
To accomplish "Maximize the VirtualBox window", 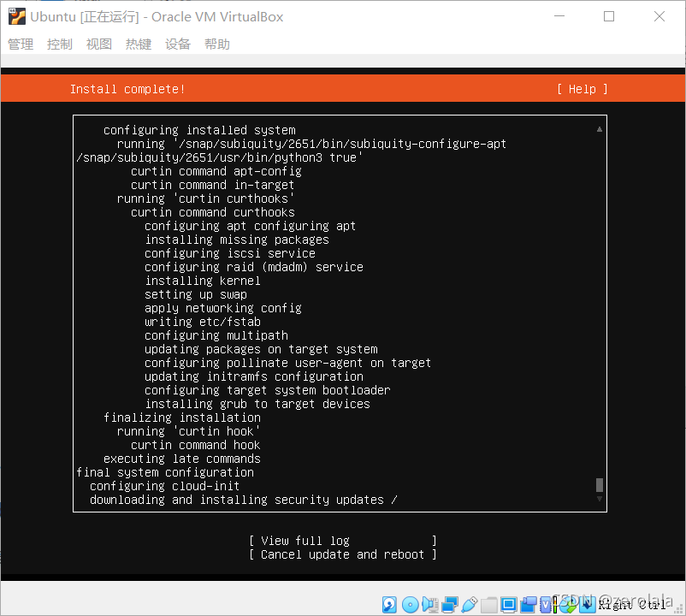I will tap(609, 16).
